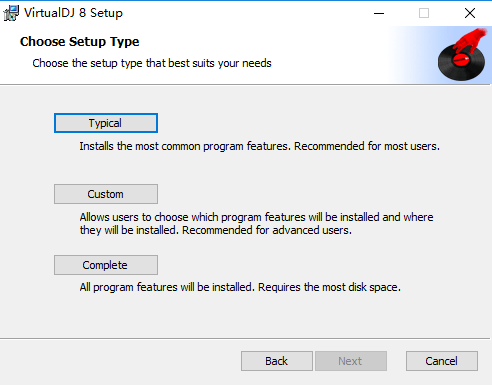492x385 pixels.
Task: Click the Custom option description text
Action: tap(256, 224)
